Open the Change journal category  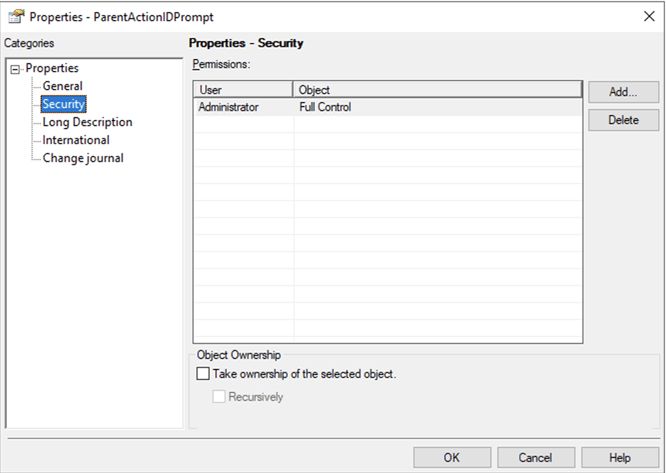click(x=83, y=158)
